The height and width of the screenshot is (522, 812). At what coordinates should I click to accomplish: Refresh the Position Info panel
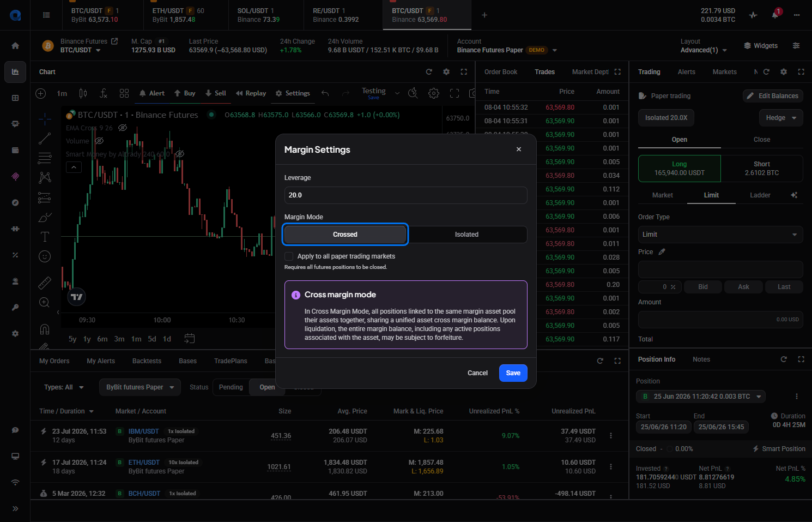[x=784, y=359]
